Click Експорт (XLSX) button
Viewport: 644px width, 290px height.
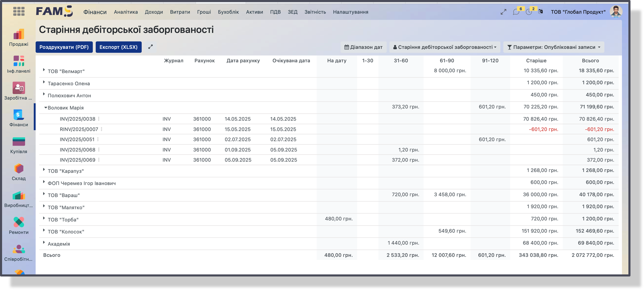click(x=119, y=47)
